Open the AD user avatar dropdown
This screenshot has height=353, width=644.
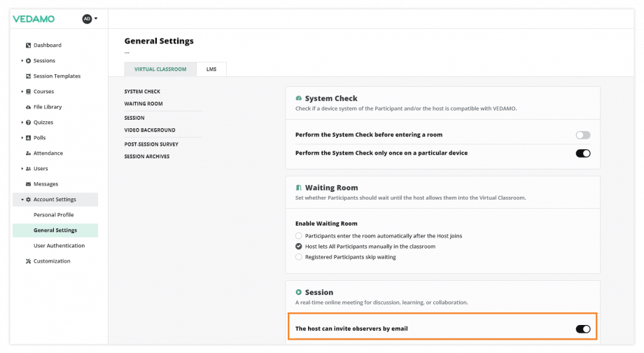point(90,19)
